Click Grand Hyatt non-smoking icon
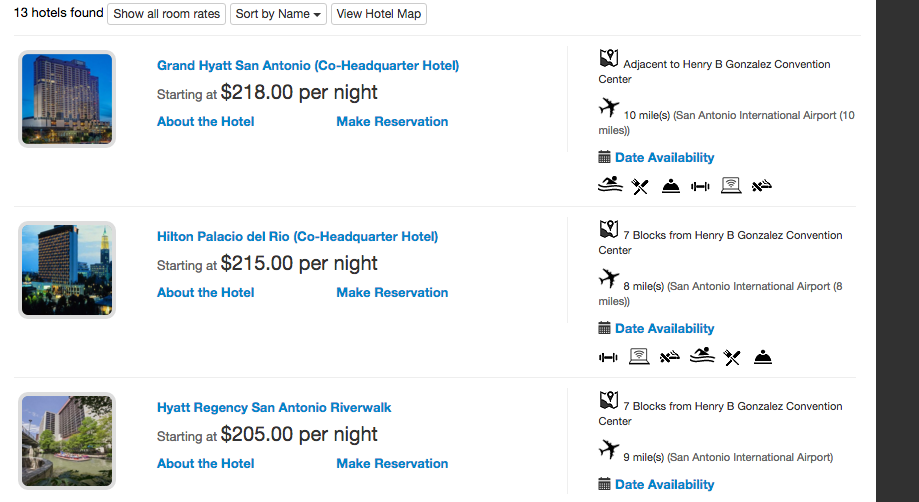The image size is (919, 502). coord(762,186)
